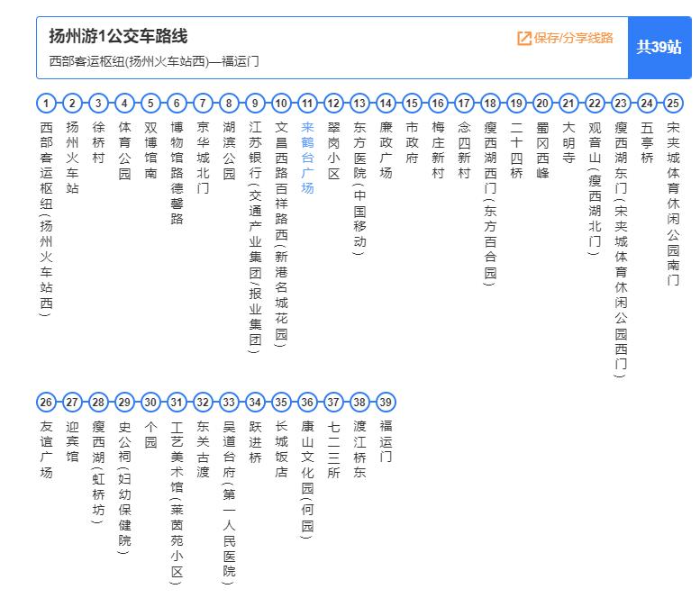Click the route subtitle 西部客运枢纽—福运门
Image resolution: width=700 pixels, height=598 pixels.
click(154, 61)
